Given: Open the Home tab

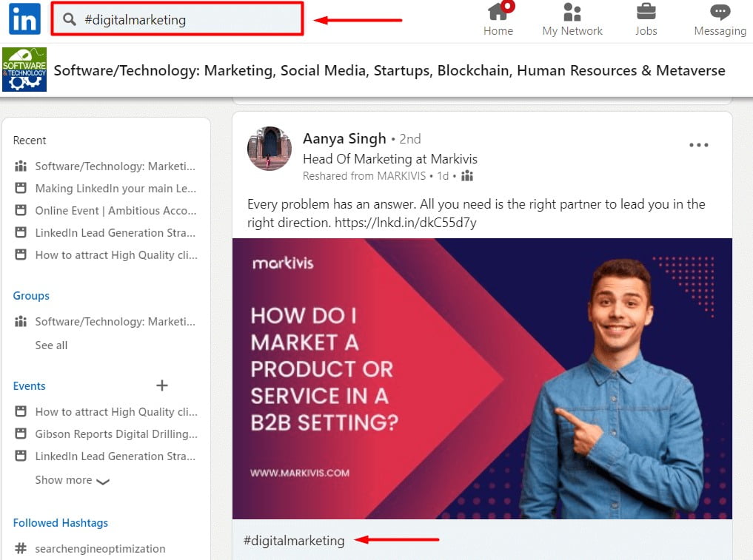Looking at the screenshot, I should coord(498,19).
